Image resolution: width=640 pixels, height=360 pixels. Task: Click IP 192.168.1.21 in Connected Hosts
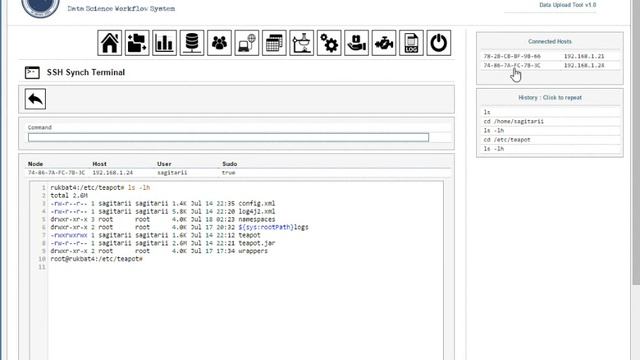click(584, 56)
